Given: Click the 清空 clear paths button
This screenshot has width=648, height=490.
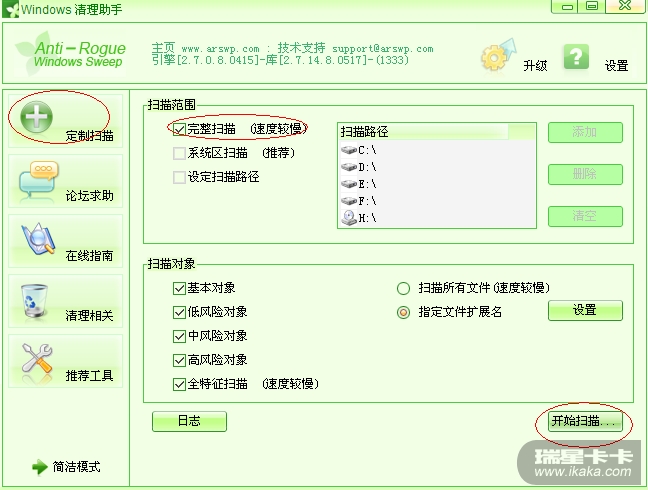Looking at the screenshot, I should pos(585,216).
